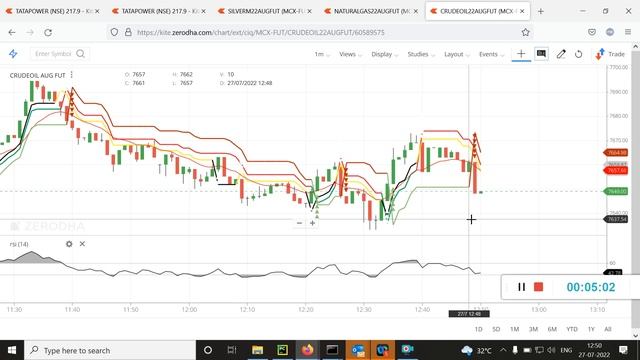Open File Explorer from the taskbar
640x360 pixels.
258,350
